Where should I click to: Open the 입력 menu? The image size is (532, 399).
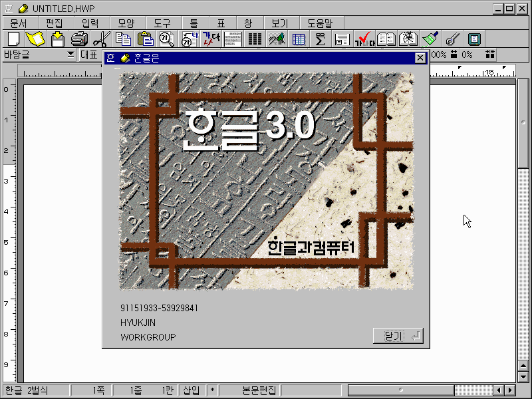90,23
